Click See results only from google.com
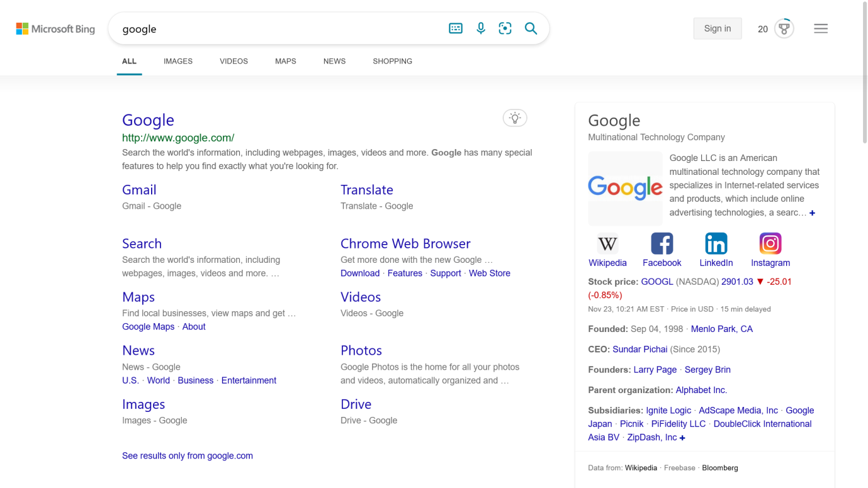 pyautogui.click(x=188, y=456)
